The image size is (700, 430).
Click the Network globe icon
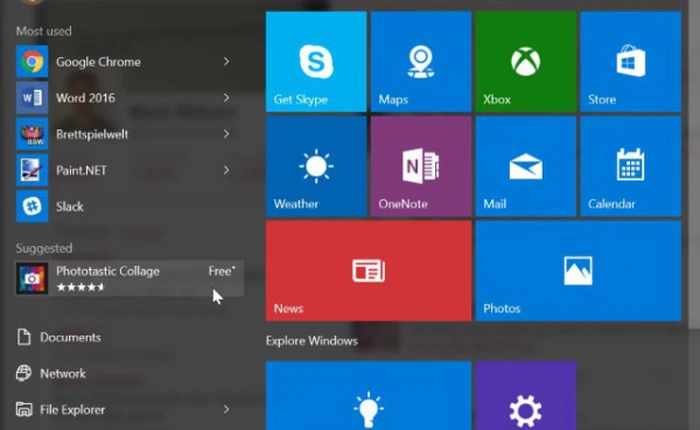24,373
